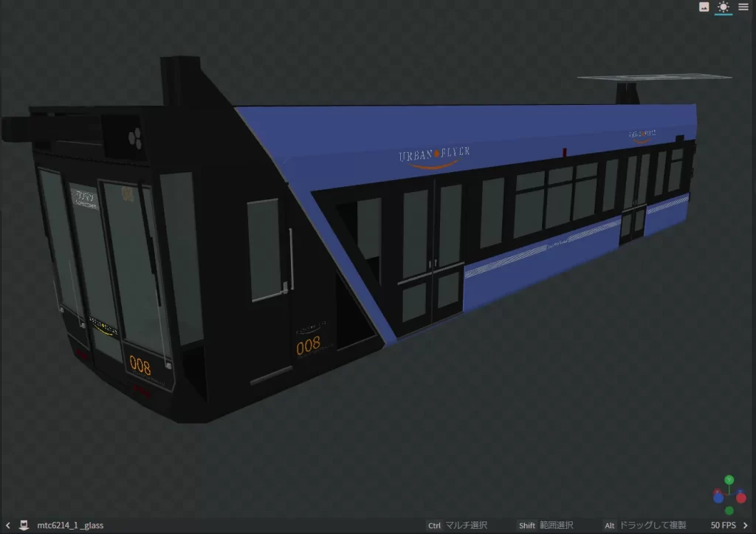Click the Shift 範囲選択 hint
The image size is (756, 534).
click(x=547, y=525)
